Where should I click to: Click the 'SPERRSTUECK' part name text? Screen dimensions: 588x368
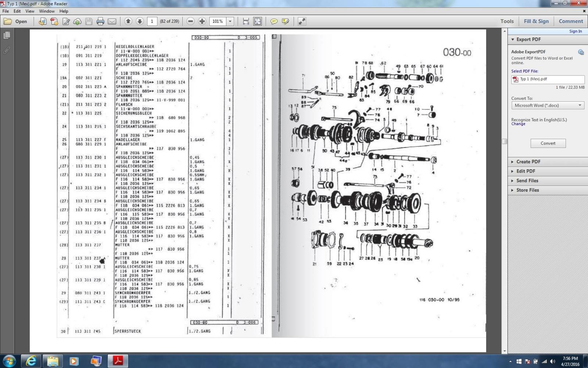tap(128, 331)
